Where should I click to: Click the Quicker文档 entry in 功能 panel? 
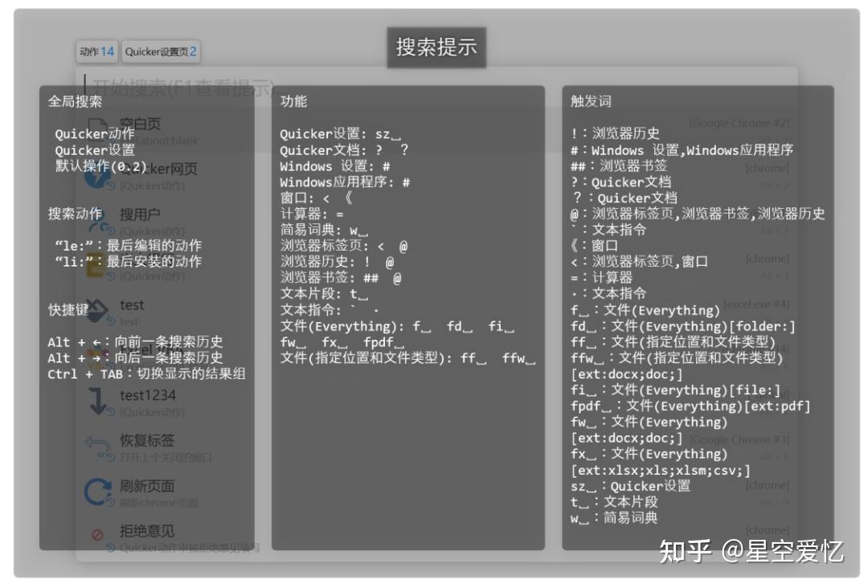coord(338,151)
